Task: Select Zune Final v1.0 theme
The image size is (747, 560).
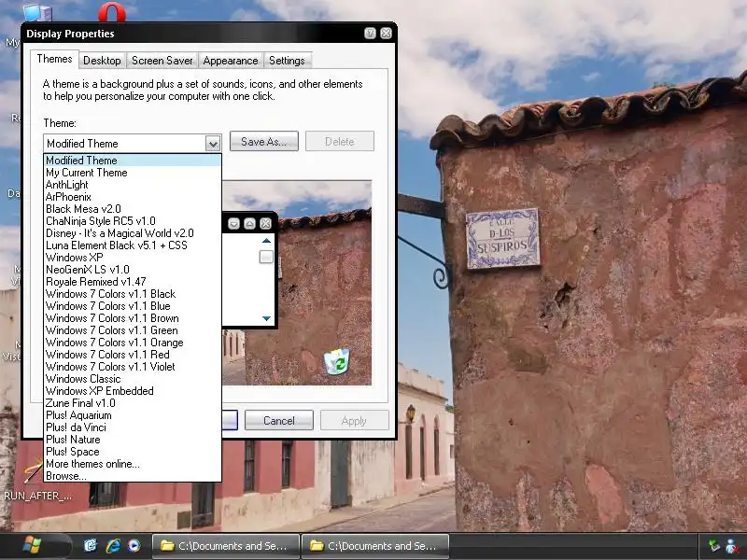Action: click(133, 403)
